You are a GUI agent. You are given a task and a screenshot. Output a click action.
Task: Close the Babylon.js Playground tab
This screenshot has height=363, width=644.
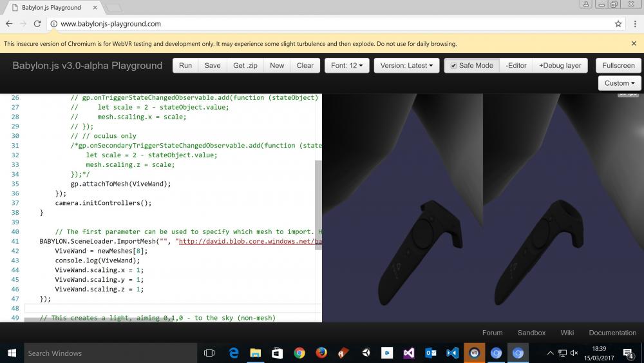[x=95, y=7]
